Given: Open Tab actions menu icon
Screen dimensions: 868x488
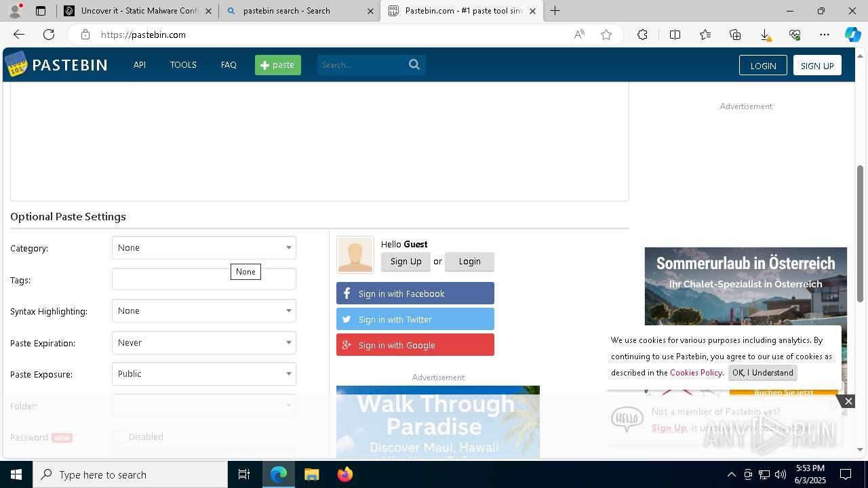Looking at the screenshot, I should click(x=41, y=11).
